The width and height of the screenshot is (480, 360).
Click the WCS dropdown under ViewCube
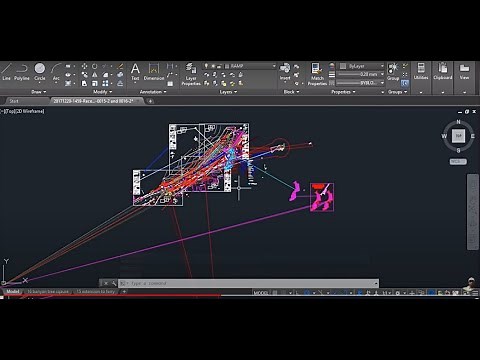tap(458, 162)
